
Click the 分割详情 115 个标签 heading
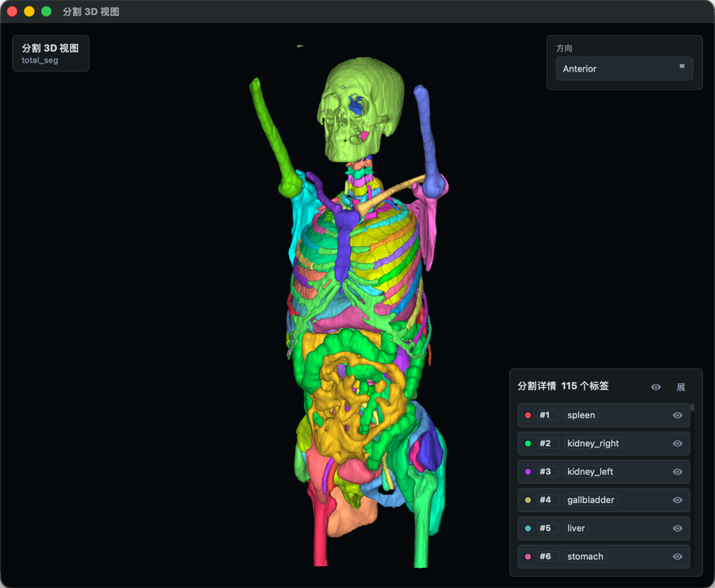(x=563, y=386)
